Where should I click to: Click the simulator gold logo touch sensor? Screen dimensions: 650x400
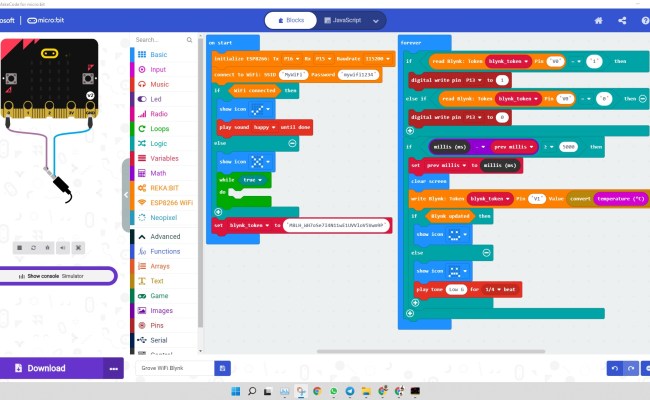click(49, 53)
